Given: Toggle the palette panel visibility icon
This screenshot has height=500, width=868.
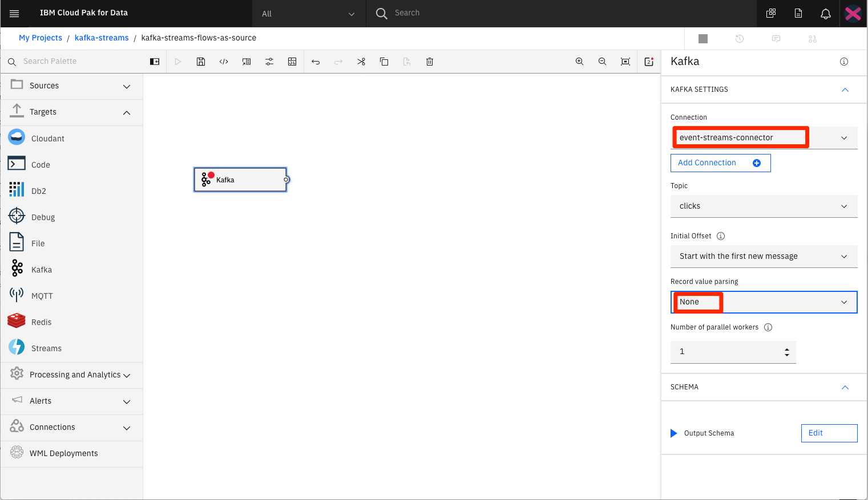Looking at the screenshot, I should [155, 62].
